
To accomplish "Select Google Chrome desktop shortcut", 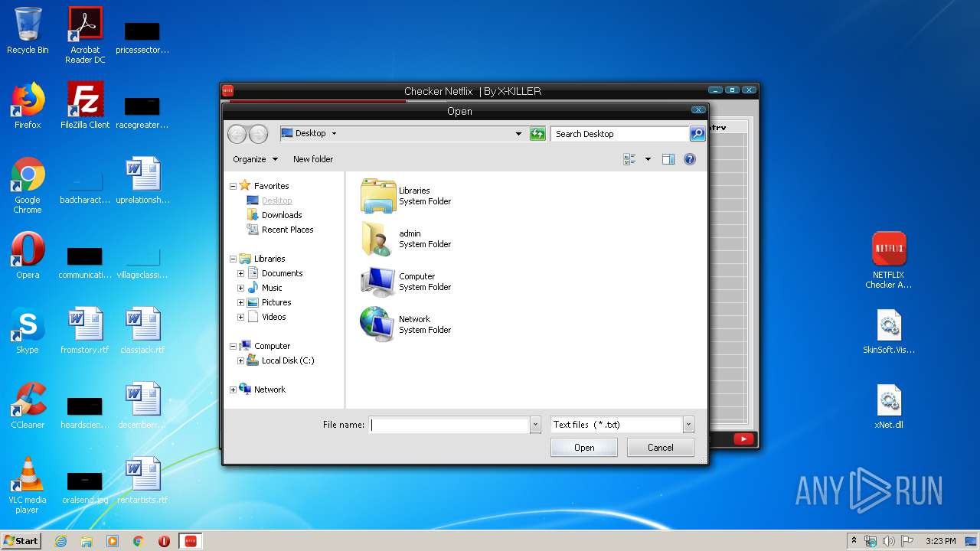I will coord(28,185).
